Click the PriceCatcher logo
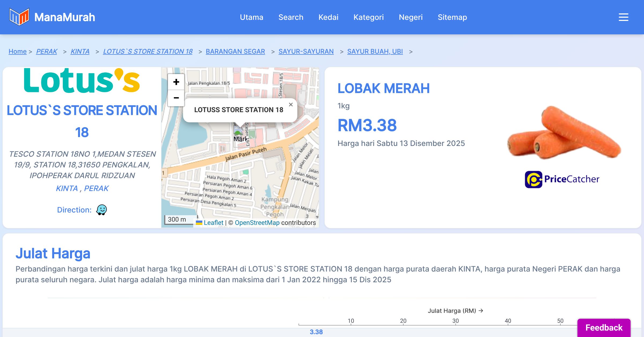 tap(562, 179)
